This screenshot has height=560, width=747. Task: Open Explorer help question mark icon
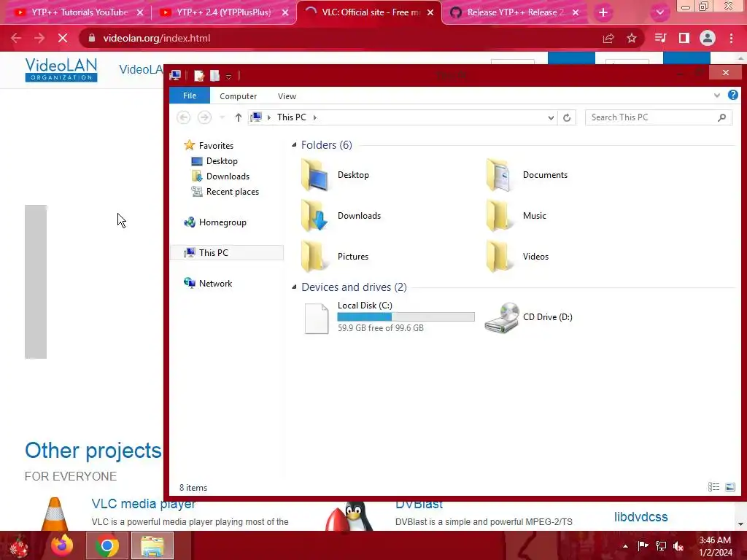click(x=732, y=96)
